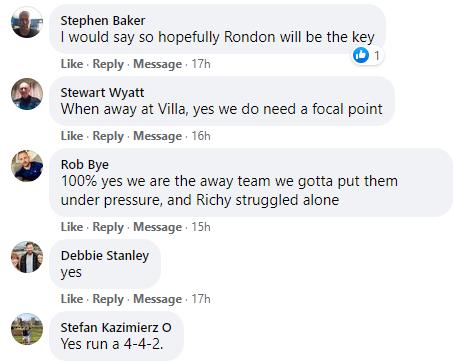Viewport: 454px width, 361px height.
Task: Open the 15h timestamp on Rob's comment
Action: (x=201, y=227)
